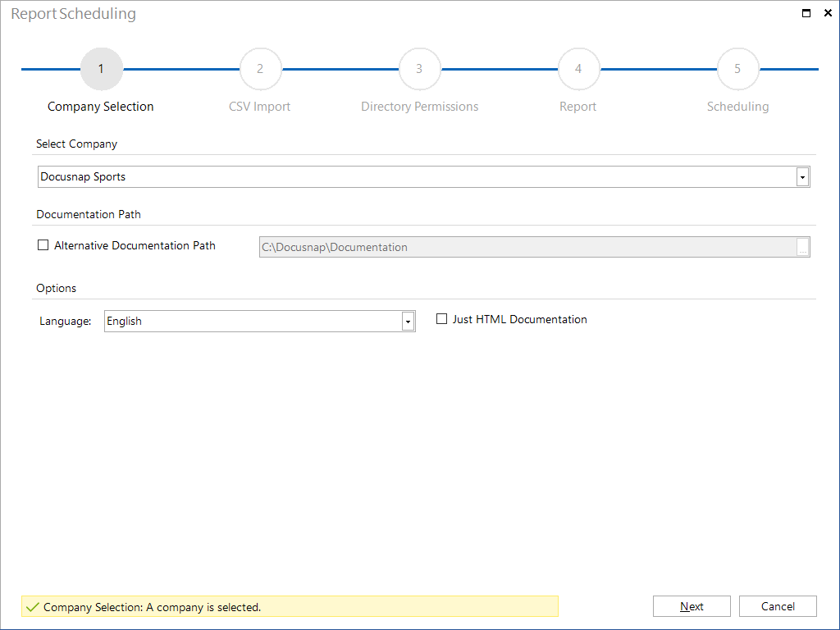Click step 2 circle for CSV Import
The image size is (840, 630).
260,69
